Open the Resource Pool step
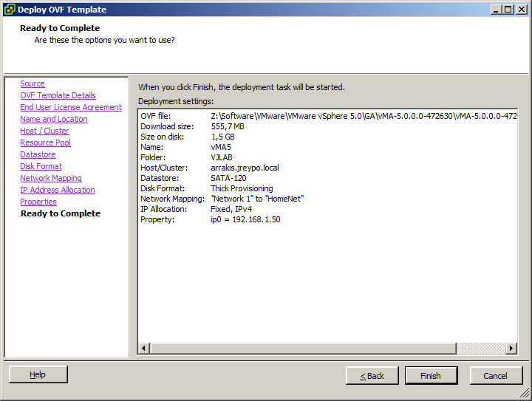Image resolution: width=532 pixels, height=401 pixels. [46, 143]
